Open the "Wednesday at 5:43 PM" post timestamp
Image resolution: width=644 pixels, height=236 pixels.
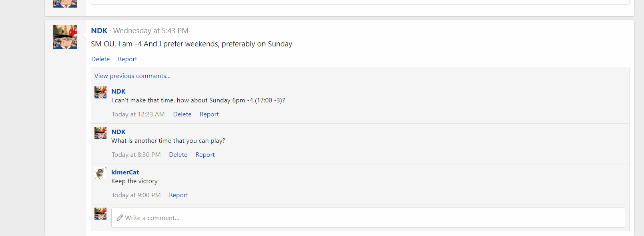(x=150, y=31)
